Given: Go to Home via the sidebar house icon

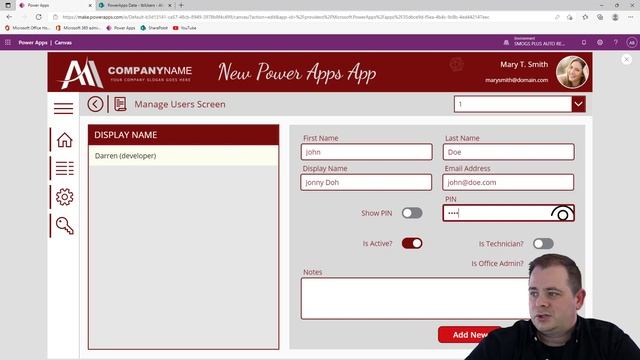Looking at the screenshot, I should (x=64, y=140).
